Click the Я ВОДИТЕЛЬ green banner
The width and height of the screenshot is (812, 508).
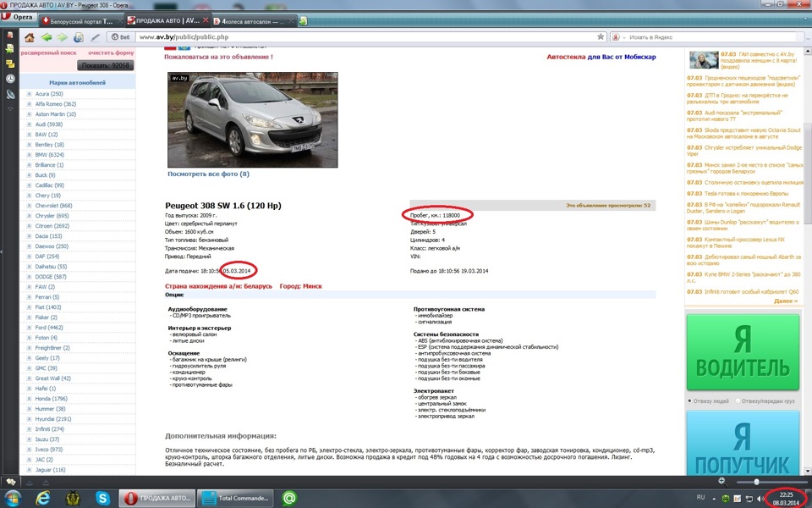coord(743,352)
